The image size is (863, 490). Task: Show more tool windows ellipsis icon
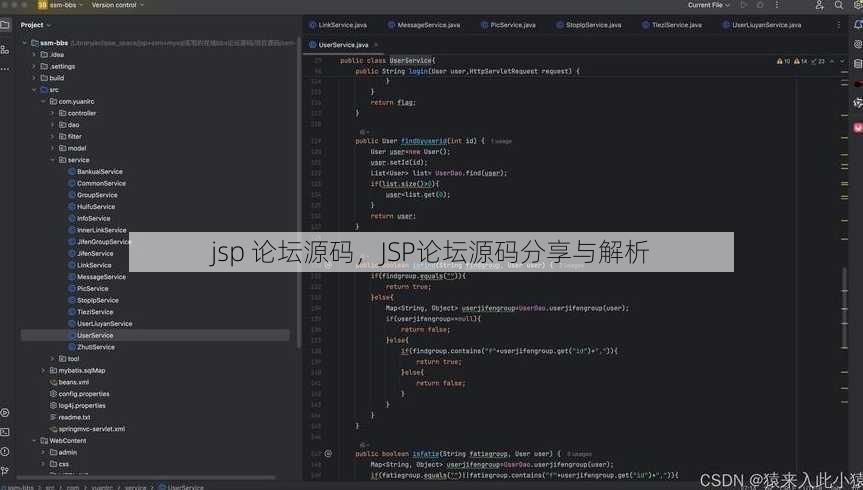(4, 69)
